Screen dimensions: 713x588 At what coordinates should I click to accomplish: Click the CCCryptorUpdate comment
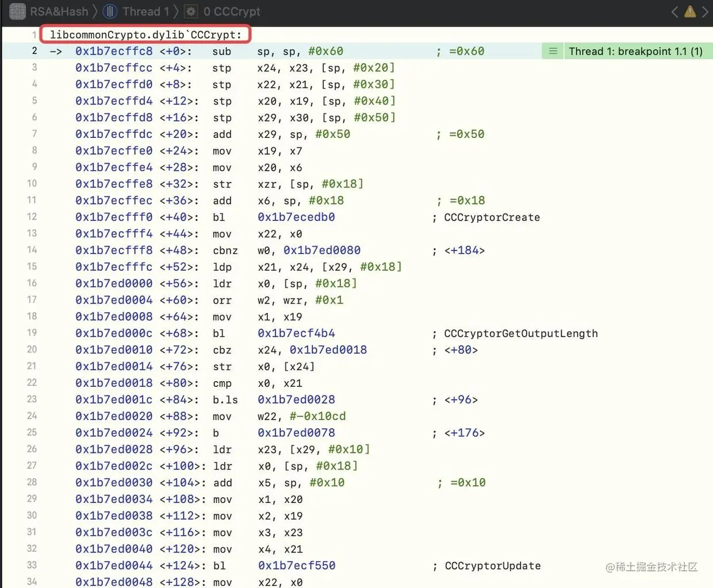point(493,566)
